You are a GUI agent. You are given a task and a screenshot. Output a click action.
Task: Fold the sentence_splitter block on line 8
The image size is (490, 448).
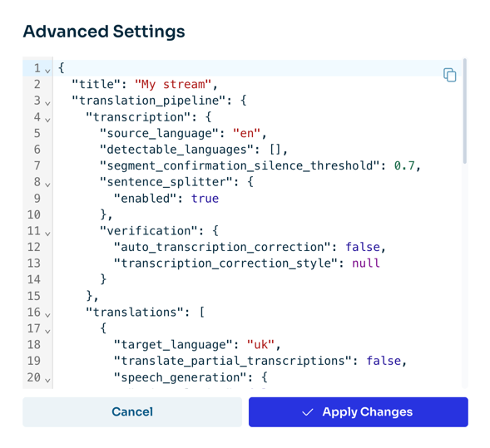pos(47,185)
